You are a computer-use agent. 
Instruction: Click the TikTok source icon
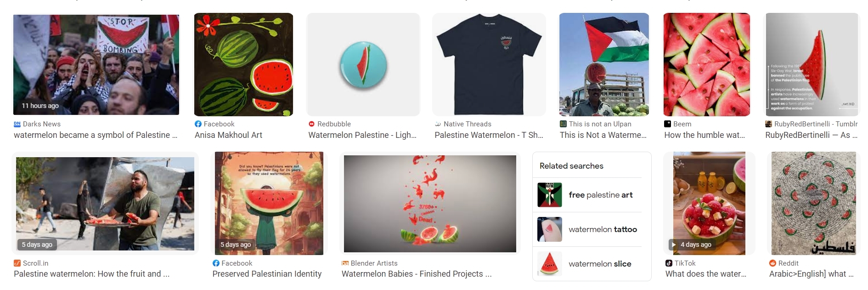[669, 263]
